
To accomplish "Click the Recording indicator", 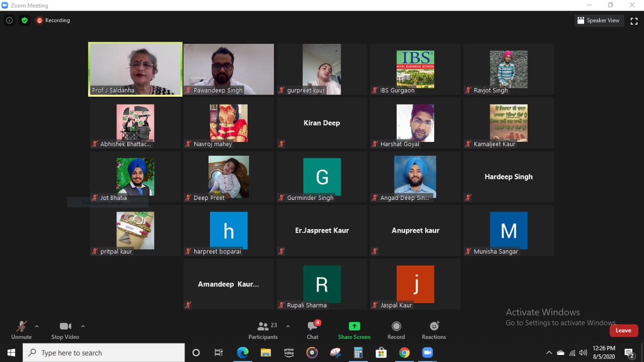I will [x=53, y=21].
